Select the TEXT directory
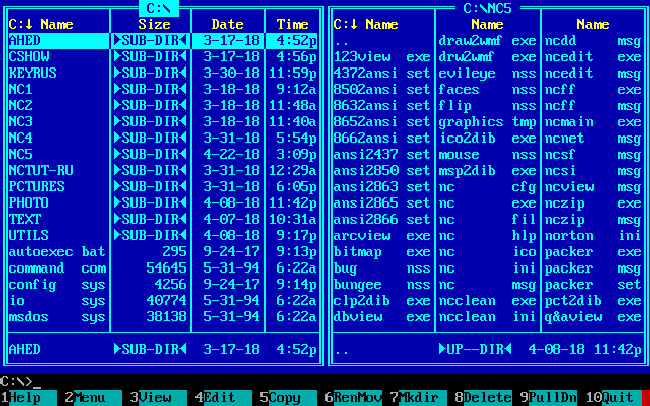 [163, 219]
